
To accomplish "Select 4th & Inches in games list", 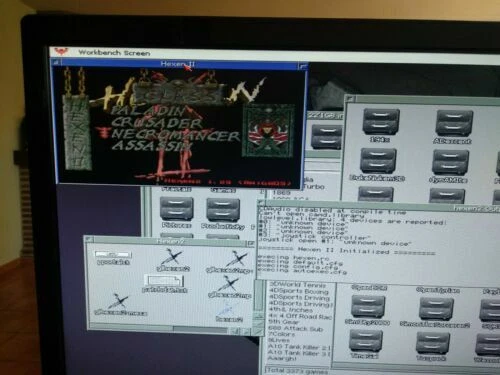I will click(x=291, y=310).
